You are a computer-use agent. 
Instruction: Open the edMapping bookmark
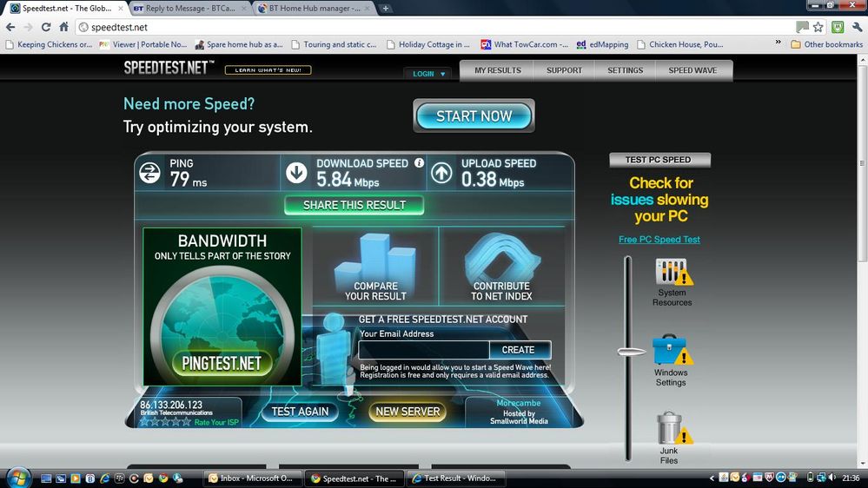click(x=602, y=44)
